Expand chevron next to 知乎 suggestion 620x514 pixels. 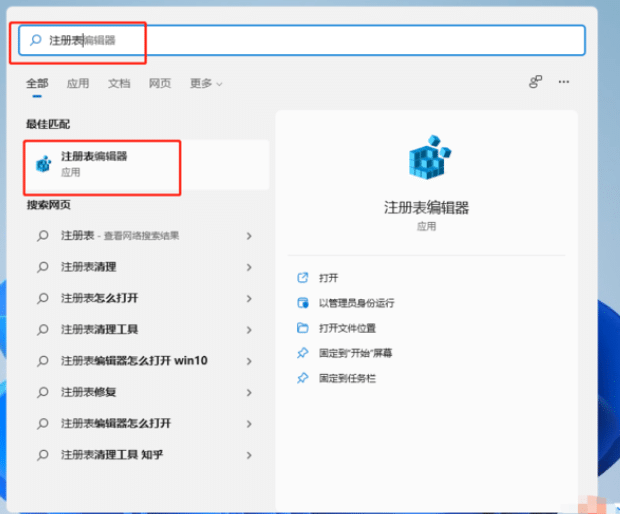pyautogui.click(x=249, y=455)
